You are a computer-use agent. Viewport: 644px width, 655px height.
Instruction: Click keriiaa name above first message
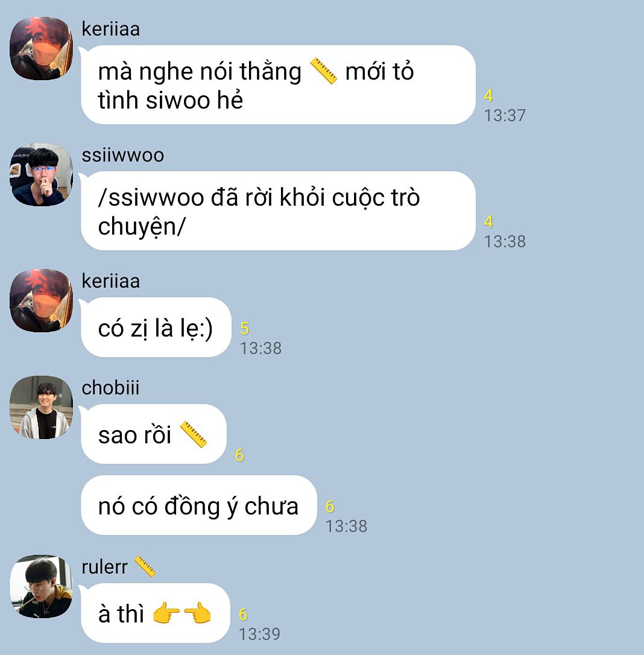pyautogui.click(x=111, y=29)
